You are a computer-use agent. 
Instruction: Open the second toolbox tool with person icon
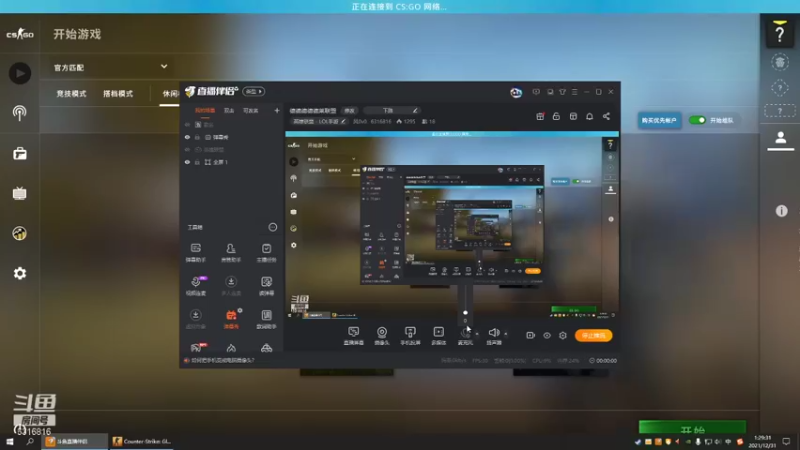point(231,252)
